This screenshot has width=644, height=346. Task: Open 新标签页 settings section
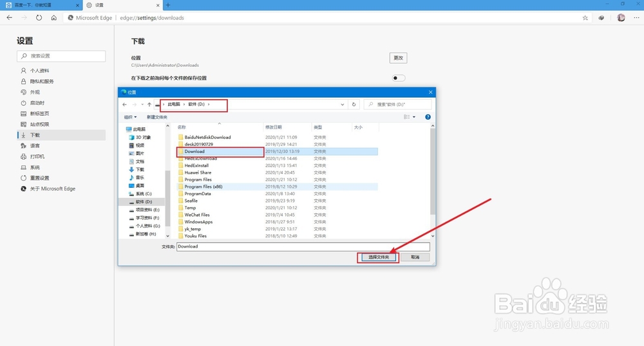pyautogui.click(x=61, y=114)
